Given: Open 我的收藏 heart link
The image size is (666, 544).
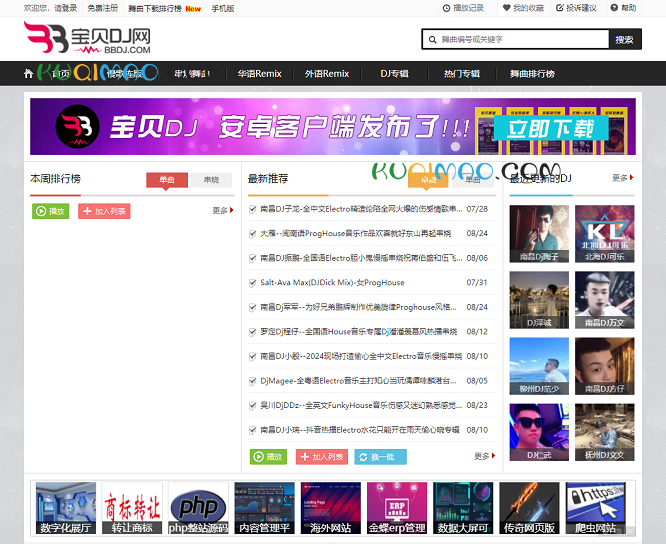Looking at the screenshot, I should pyautogui.click(x=523, y=8).
